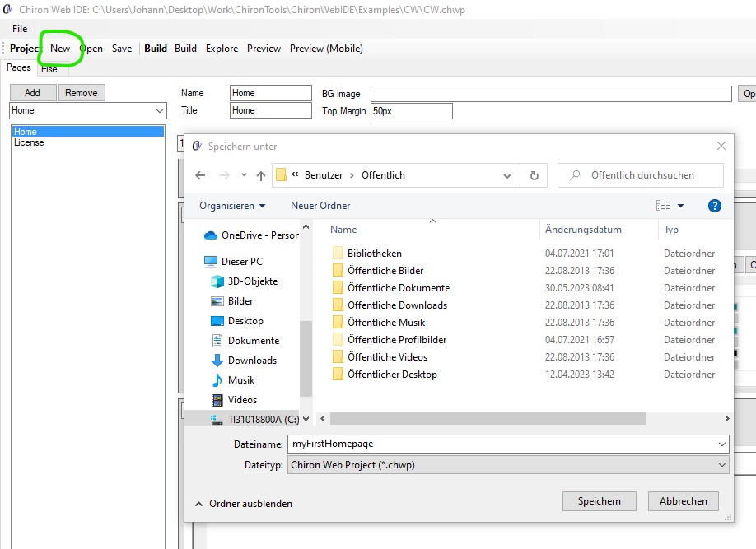Click the back arrow in save dialog

click(200, 175)
